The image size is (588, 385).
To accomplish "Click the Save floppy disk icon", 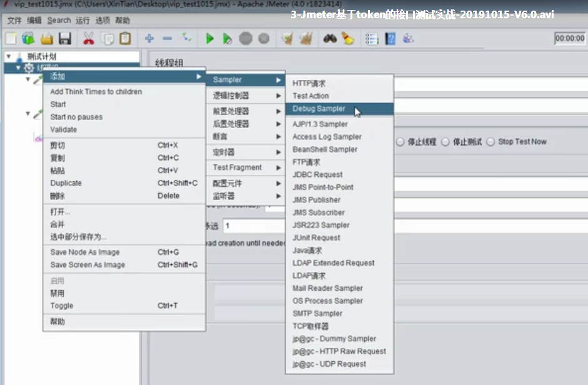I will (65, 39).
